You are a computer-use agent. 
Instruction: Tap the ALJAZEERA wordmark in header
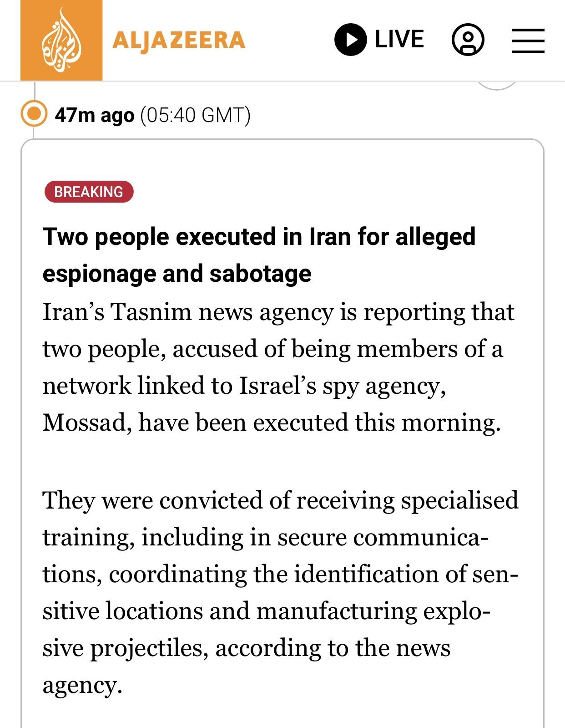click(179, 40)
